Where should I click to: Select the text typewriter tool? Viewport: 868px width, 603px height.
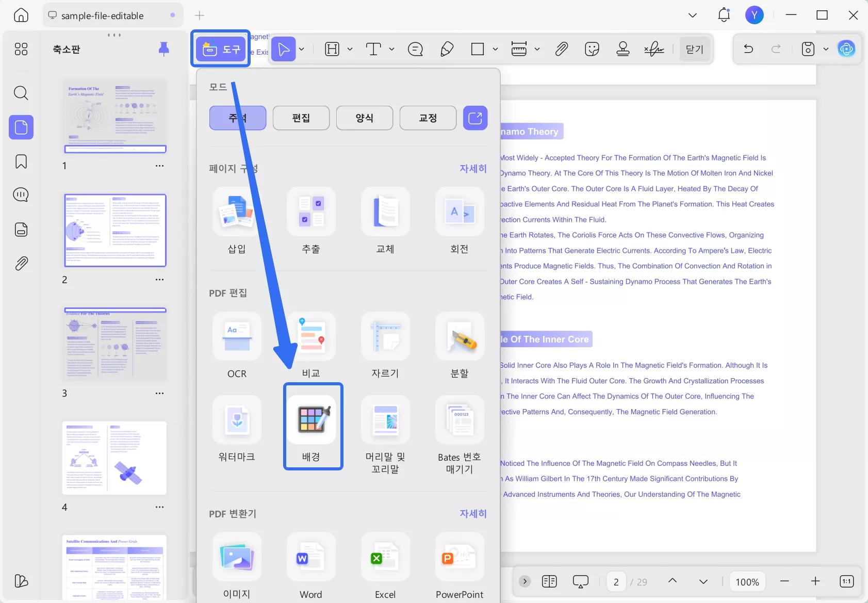coord(373,49)
